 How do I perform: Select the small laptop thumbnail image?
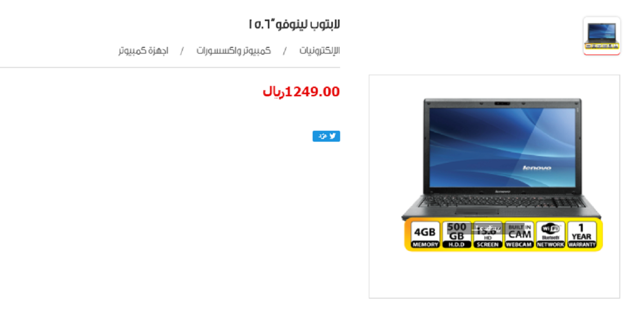pyautogui.click(x=602, y=36)
